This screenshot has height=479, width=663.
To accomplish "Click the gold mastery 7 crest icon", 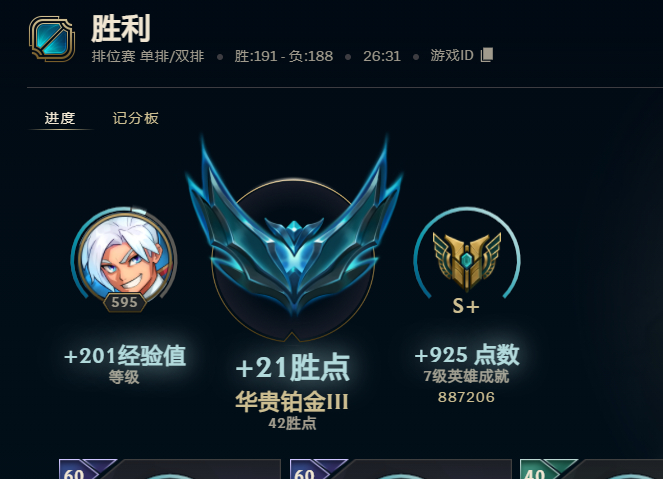I will tap(467, 261).
